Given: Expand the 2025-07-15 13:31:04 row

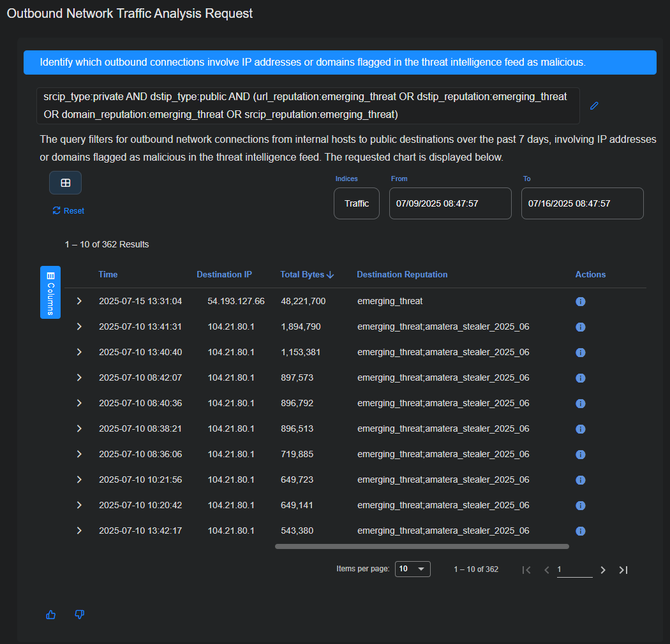Looking at the screenshot, I should (x=79, y=301).
